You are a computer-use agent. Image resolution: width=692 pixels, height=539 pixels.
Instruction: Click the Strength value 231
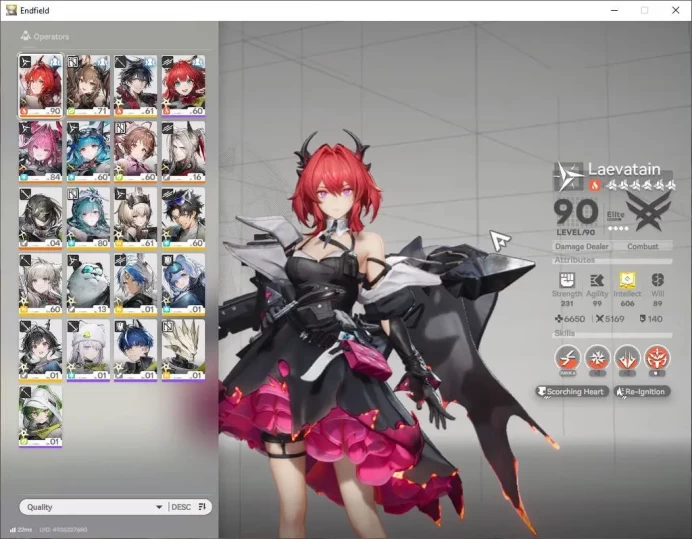567,303
